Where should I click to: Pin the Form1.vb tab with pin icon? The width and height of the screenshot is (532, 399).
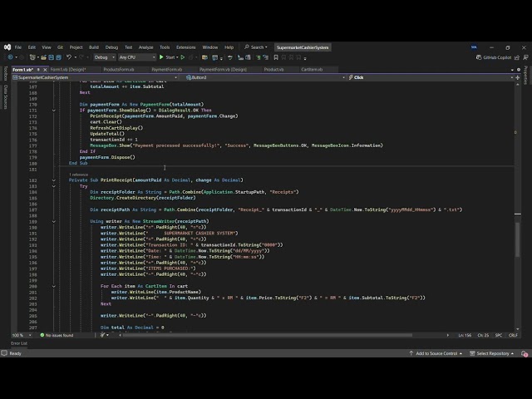pos(38,70)
